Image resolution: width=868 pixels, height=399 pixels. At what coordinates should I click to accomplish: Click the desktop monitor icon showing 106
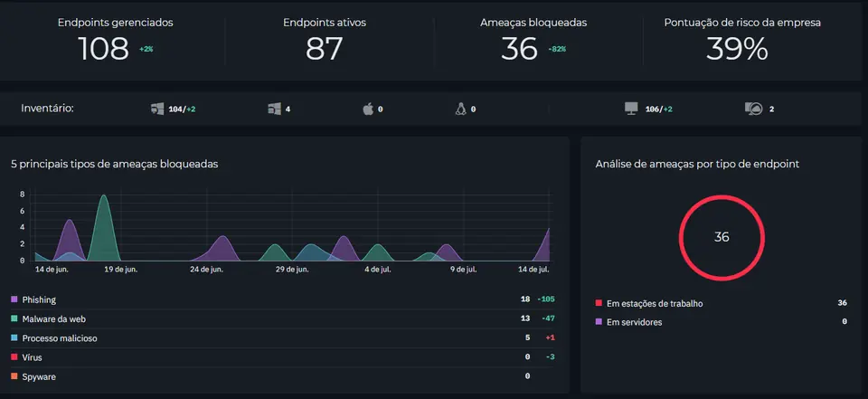(x=632, y=109)
